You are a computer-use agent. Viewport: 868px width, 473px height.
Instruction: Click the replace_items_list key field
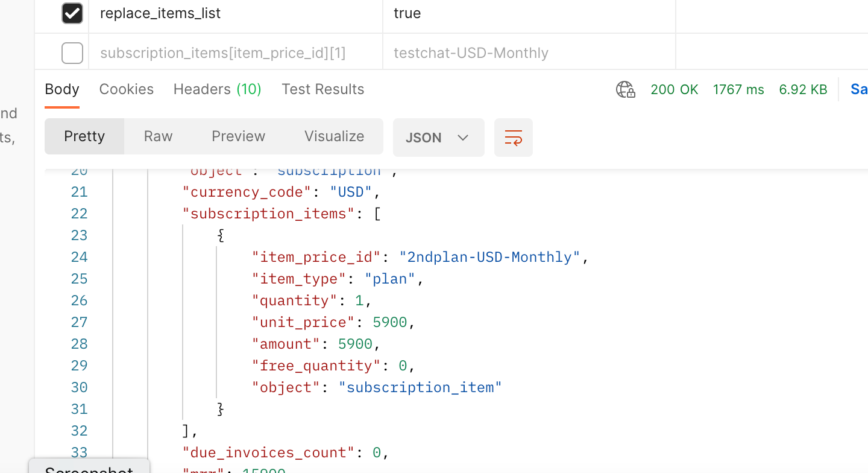click(235, 13)
